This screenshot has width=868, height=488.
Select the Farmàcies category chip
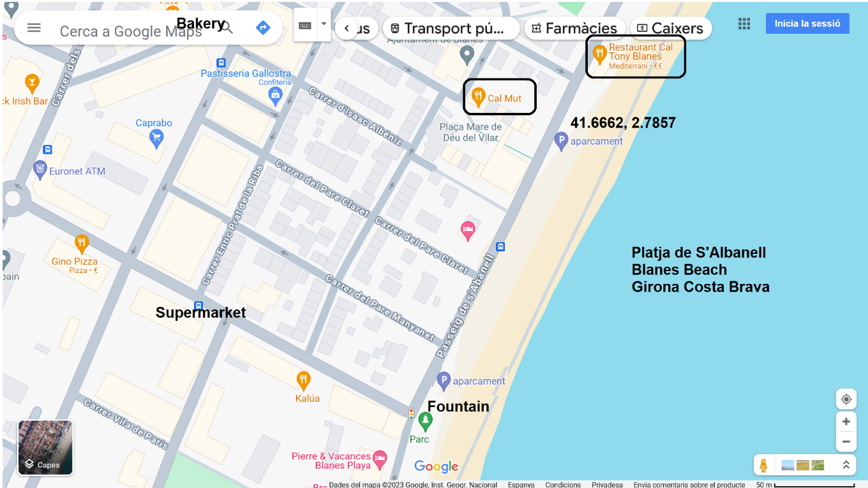click(574, 28)
